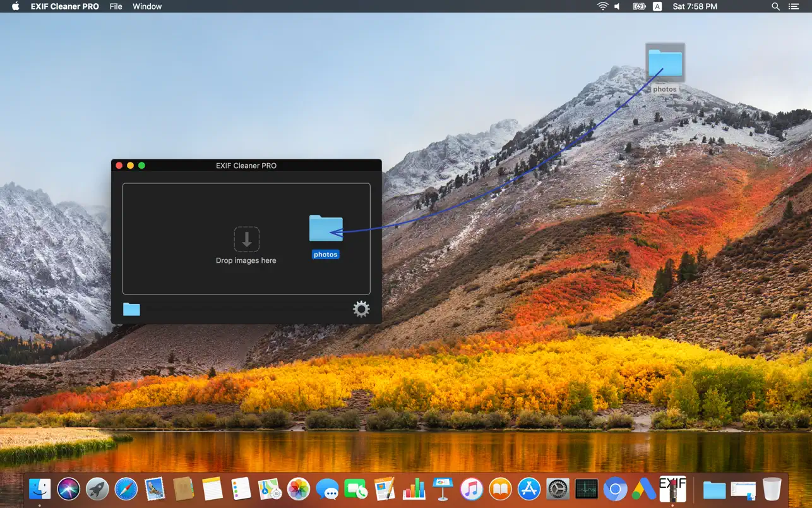Open Activity Monitor from the Dock

click(587, 488)
